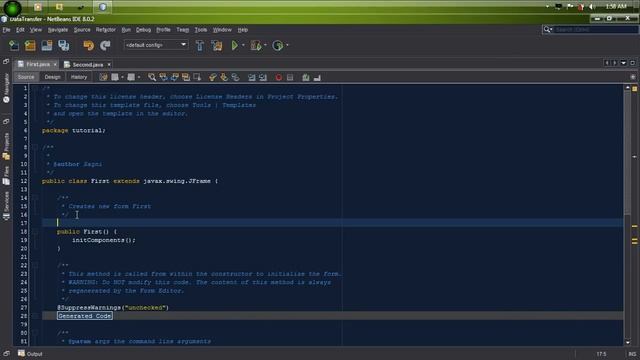Click the Search field in menu bar
Image resolution: width=640 pixels, height=360 pixels.
tap(596, 29)
